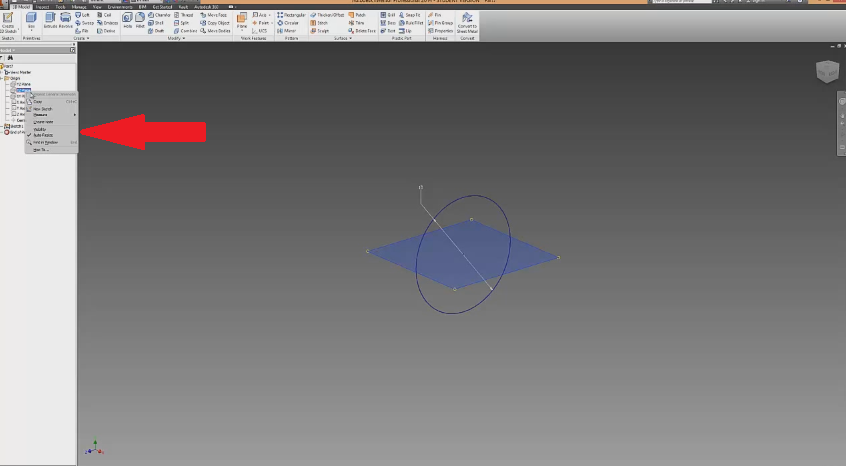Screen dimensions: 846x466
Task: Select the Coil tool
Action: click(x=104, y=15)
